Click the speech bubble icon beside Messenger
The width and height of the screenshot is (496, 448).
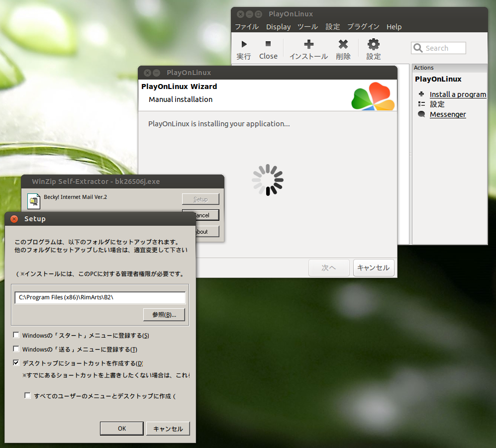421,114
